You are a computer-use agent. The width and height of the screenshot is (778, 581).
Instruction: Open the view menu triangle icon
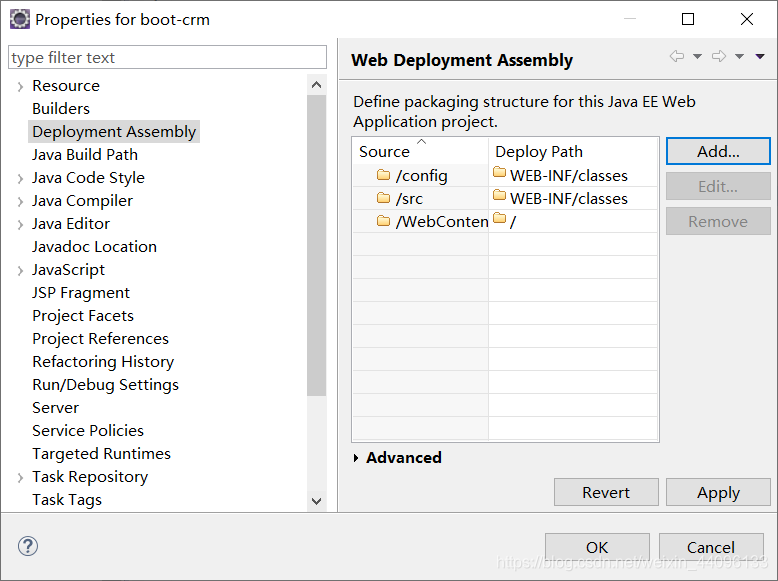(x=760, y=57)
